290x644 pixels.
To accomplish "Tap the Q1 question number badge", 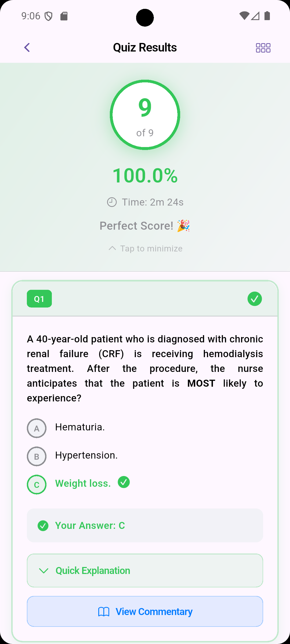I will [39, 299].
